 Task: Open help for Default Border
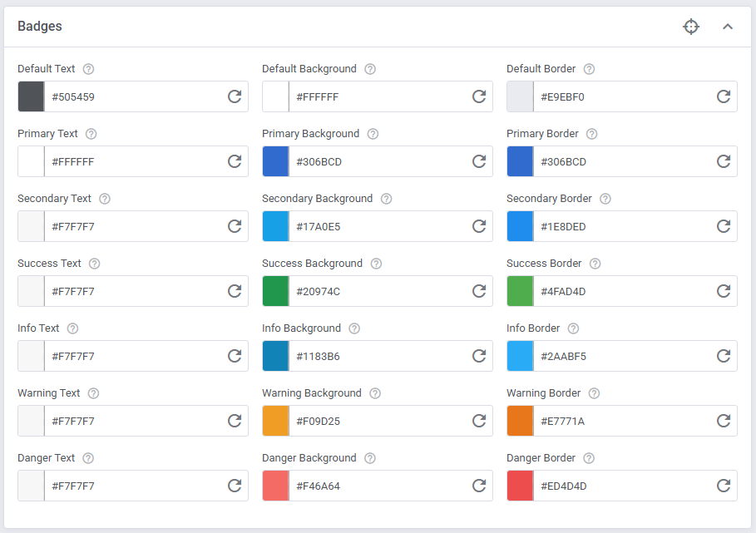coord(589,69)
